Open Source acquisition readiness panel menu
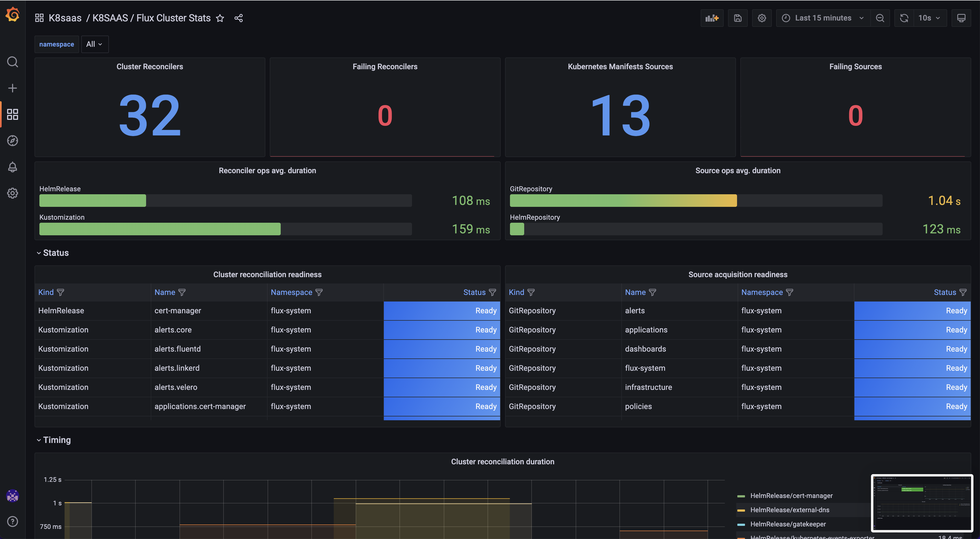 738,274
